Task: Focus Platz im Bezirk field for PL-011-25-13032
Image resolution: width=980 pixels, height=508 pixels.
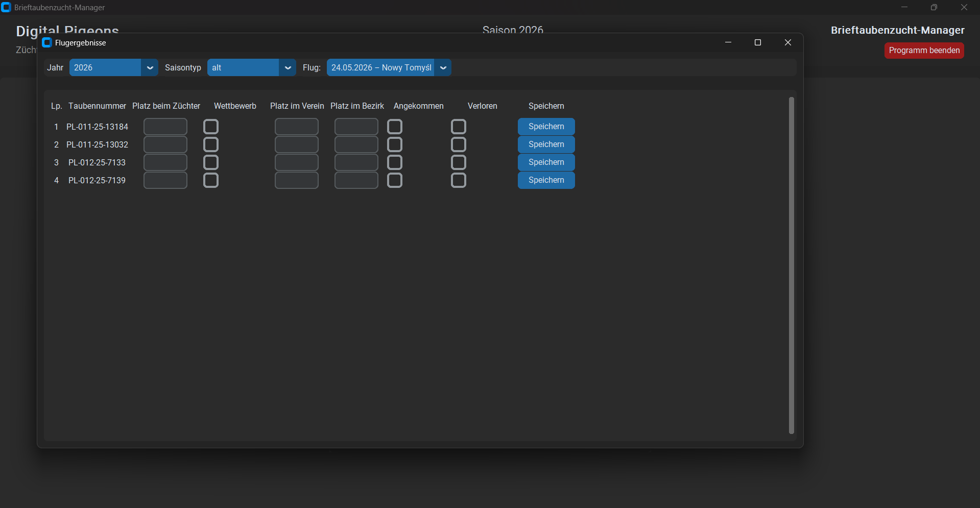Action: (x=356, y=144)
